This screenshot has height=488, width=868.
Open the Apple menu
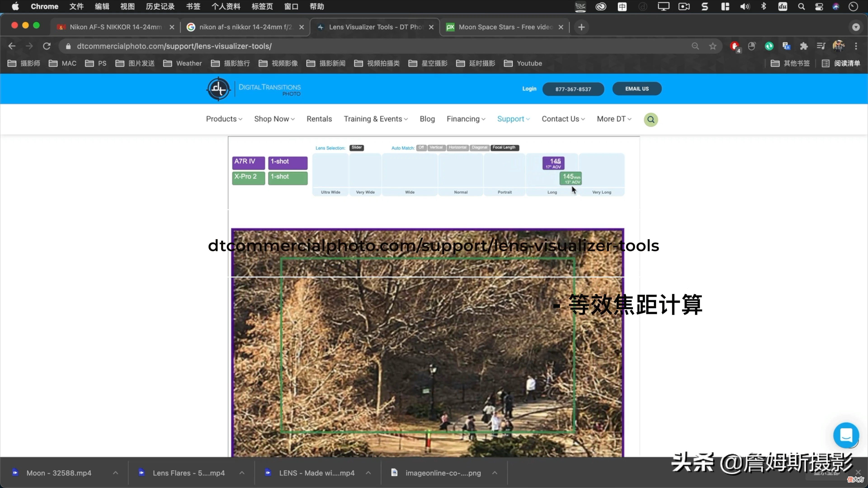coord(15,6)
